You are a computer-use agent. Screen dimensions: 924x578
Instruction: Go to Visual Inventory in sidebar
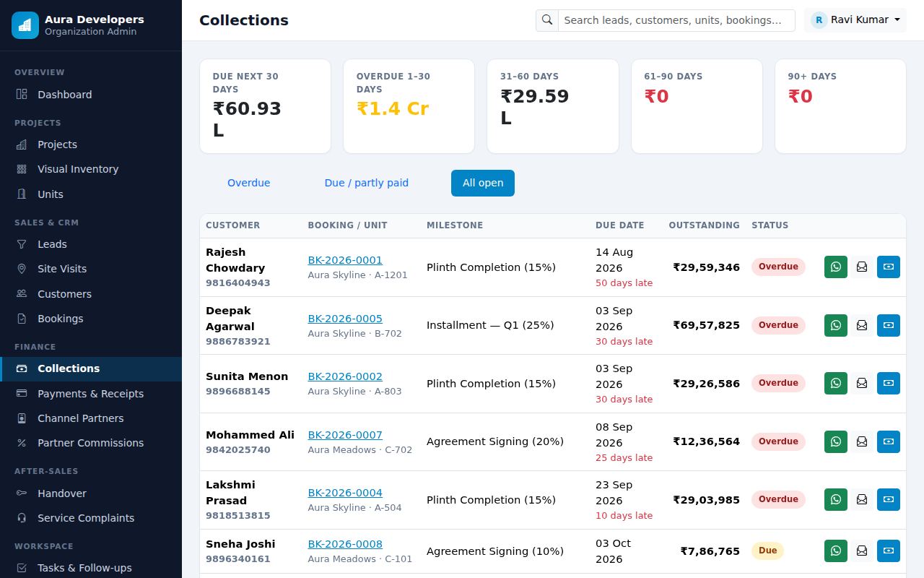[x=91, y=169]
